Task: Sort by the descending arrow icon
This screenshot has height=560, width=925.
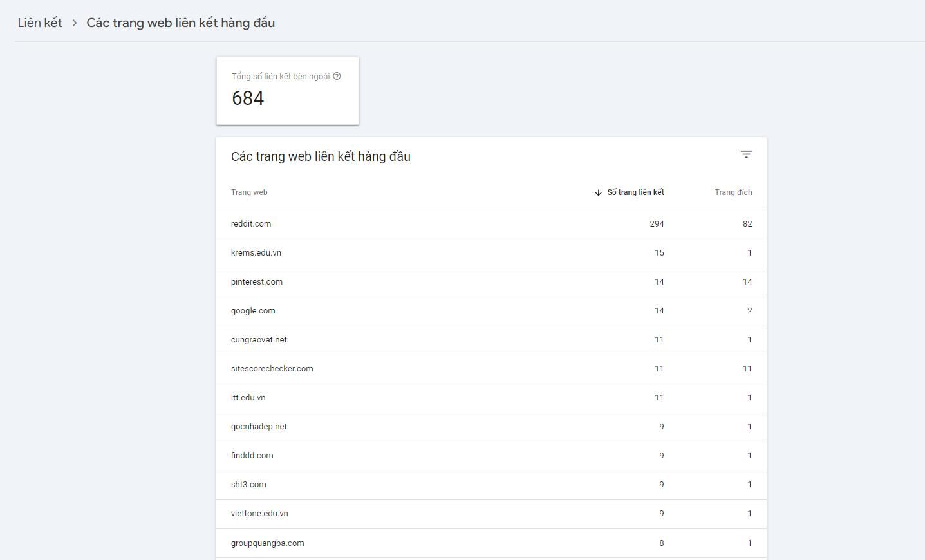Action: point(598,192)
